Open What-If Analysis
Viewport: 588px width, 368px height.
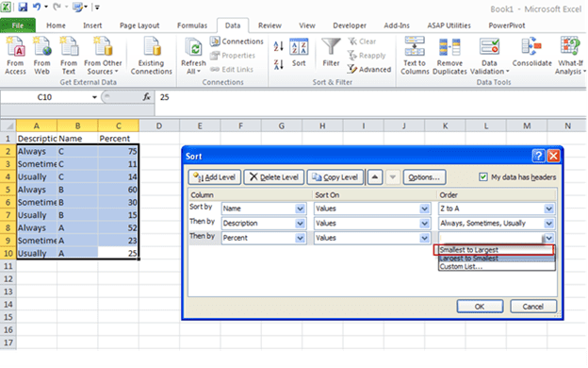570,56
